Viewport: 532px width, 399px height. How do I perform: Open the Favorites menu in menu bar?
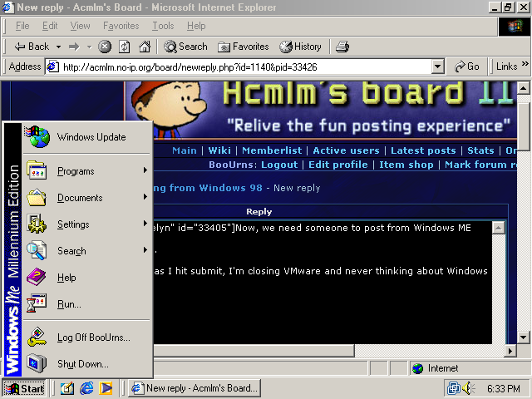tap(121, 26)
